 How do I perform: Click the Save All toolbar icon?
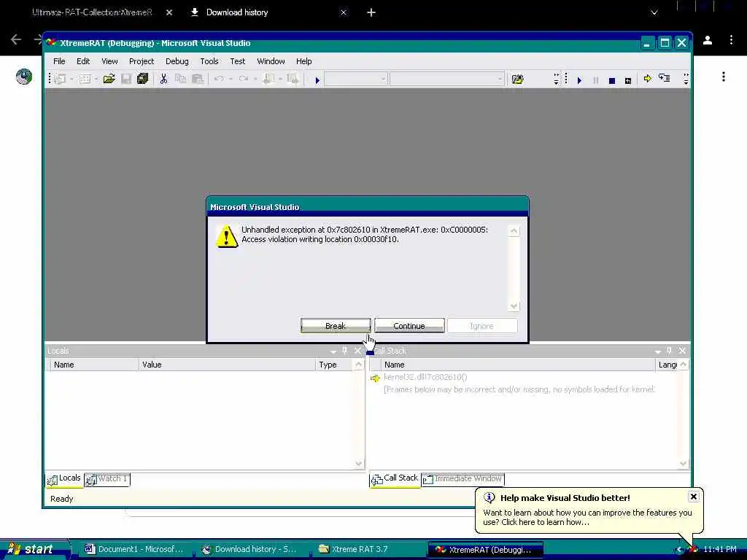click(x=142, y=79)
